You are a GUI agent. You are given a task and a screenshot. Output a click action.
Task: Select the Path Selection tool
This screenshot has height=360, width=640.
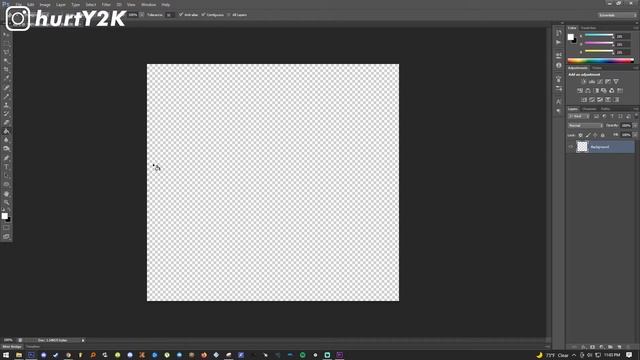[6, 176]
